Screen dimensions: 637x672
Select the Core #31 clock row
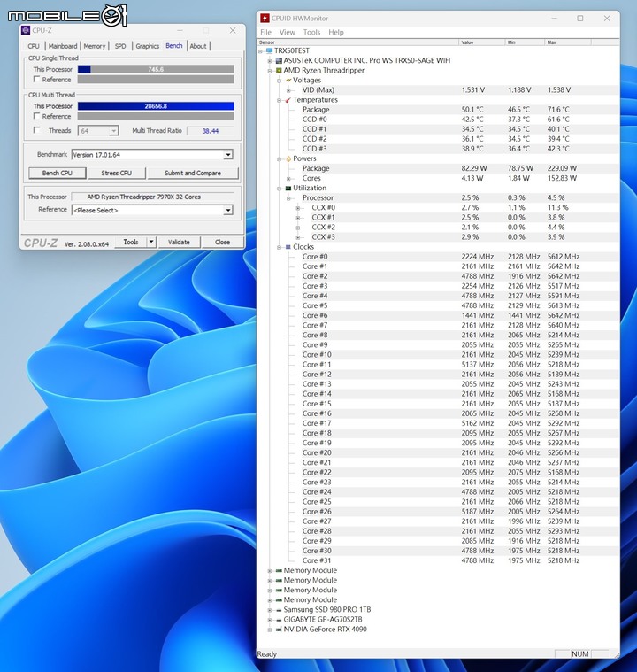tap(439, 560)
